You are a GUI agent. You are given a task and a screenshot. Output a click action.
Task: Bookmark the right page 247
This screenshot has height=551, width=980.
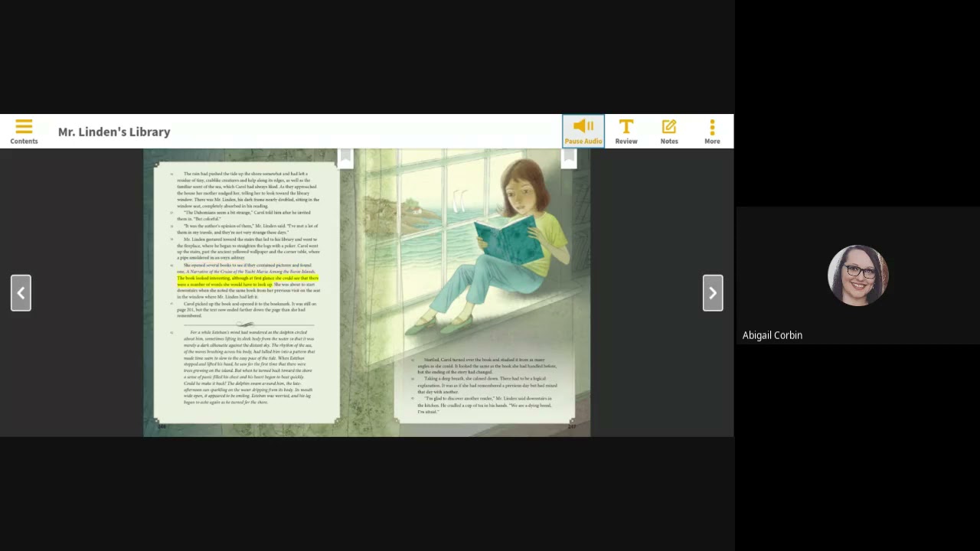coord(569,158)
